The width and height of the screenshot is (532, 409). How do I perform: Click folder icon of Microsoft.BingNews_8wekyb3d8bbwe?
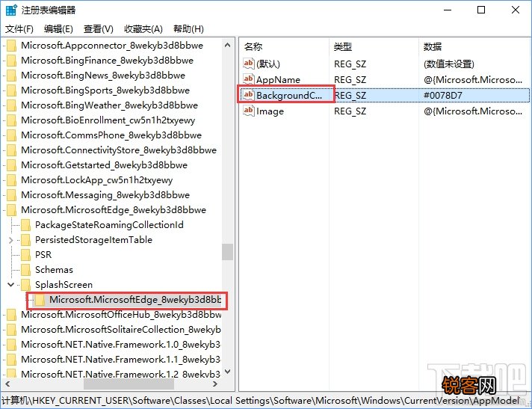tap(11, 76)
